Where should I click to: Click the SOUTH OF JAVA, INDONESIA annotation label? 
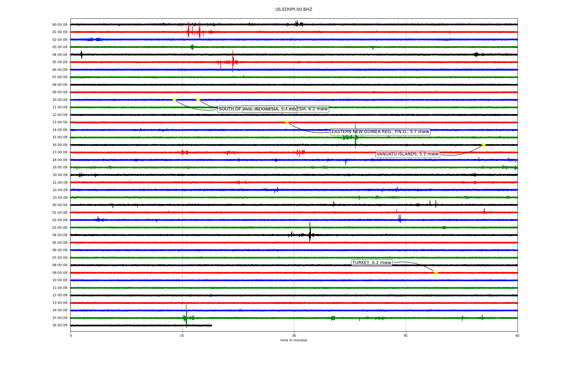pyautogui.click(x=257, y=109)
